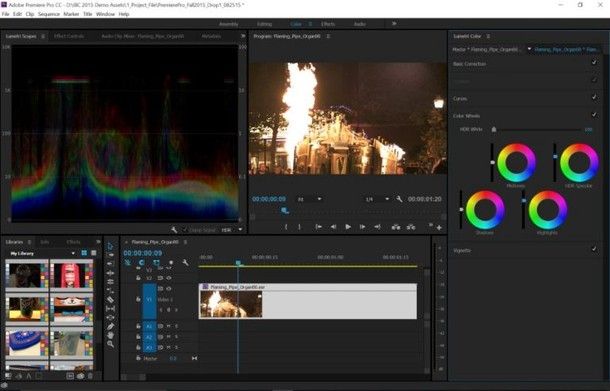This screenshot has height=391, width=610.
Task: Play the program monitor clip
Action: point(348,227)
